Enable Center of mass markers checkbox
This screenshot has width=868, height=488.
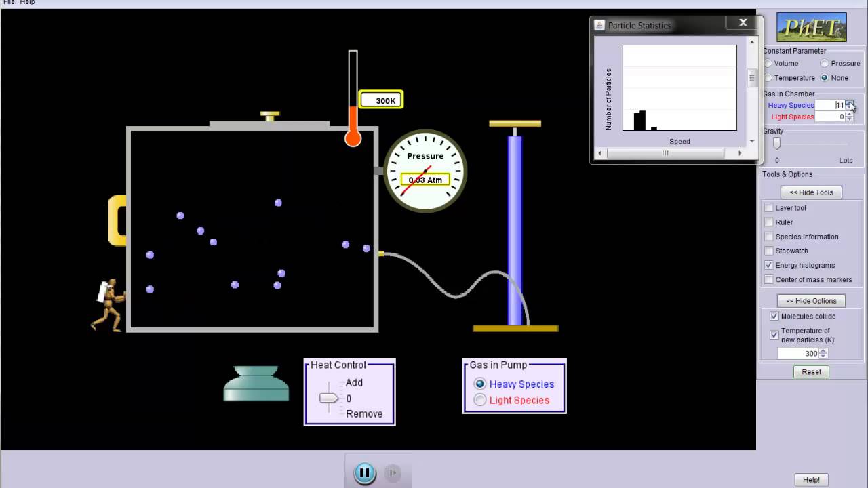[x=769, y=279]
